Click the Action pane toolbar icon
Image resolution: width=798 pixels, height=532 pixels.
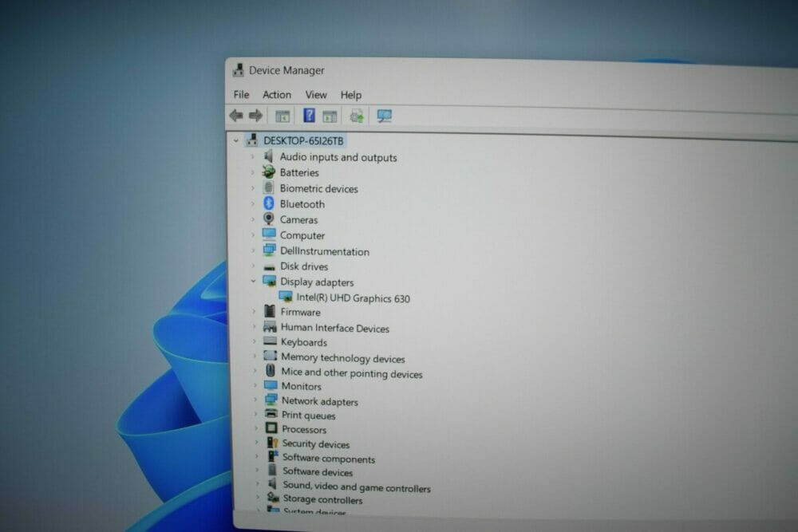pyautogui.click(x=330, y=116)
